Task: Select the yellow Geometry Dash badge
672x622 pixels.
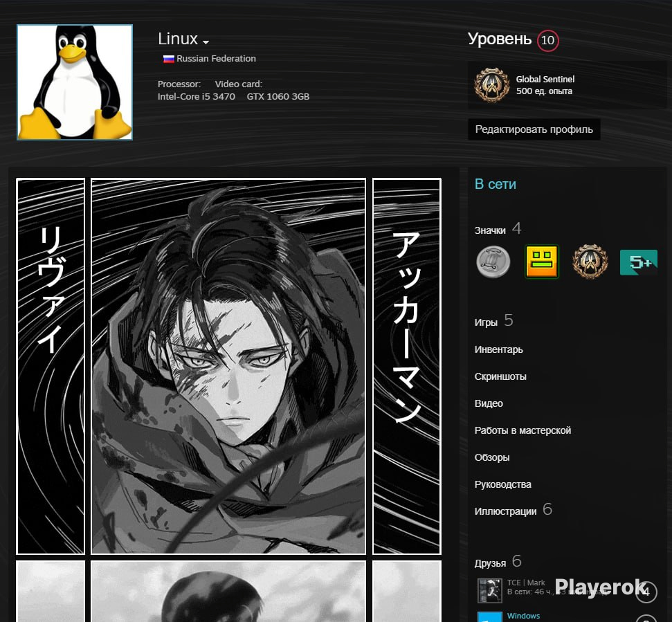Action: pyautogui.click(x=542, y=262)
